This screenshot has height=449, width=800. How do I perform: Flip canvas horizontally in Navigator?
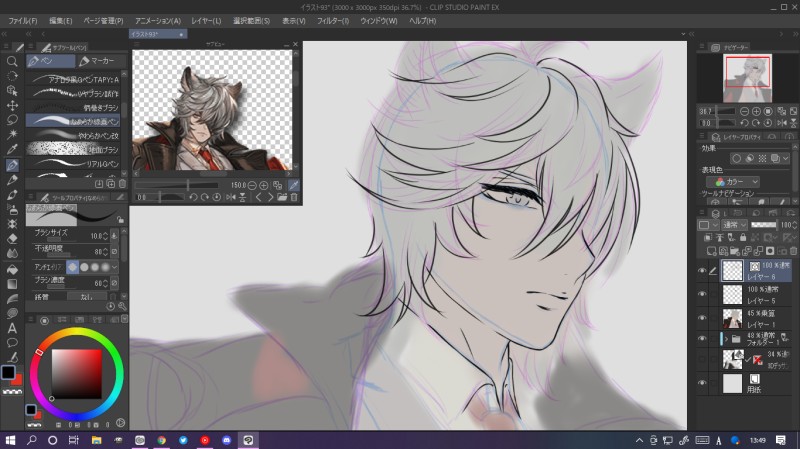pos(782,123)
